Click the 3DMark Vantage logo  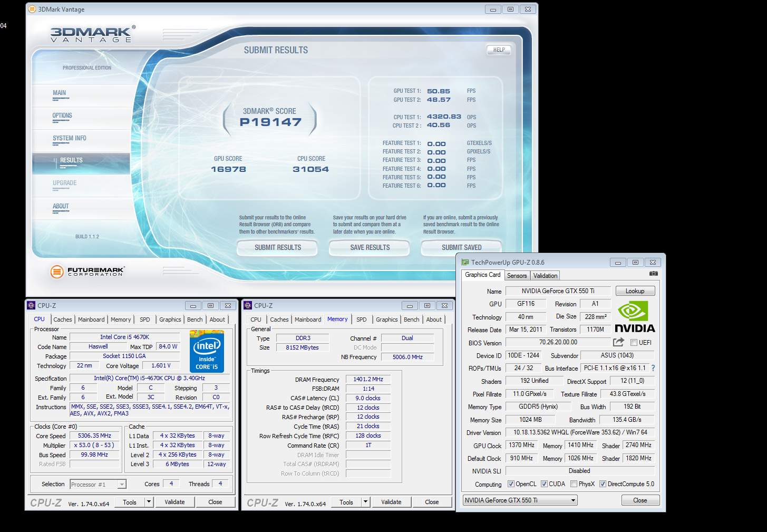click(93, 34)
